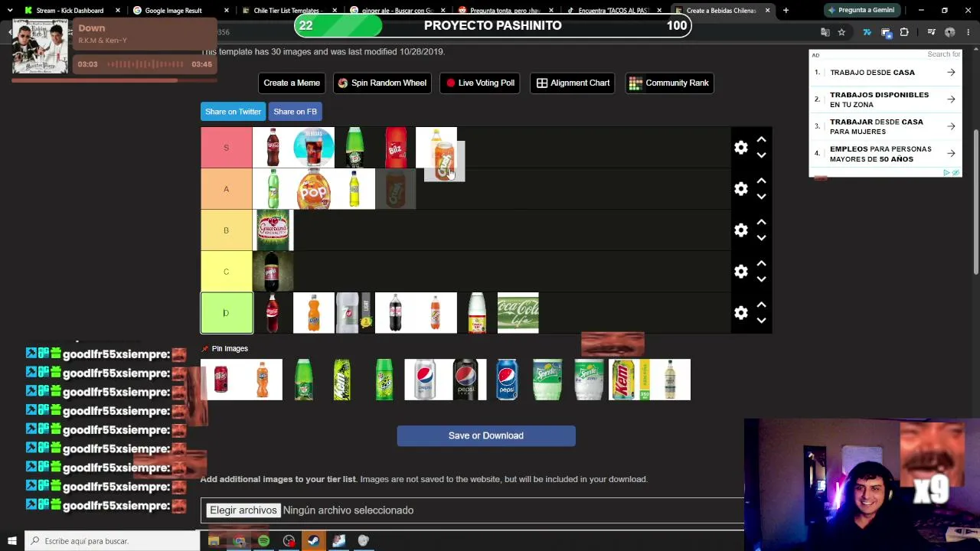This screenshot has height=551, width=980.
Task: Select the S tier label
Action: [227, 148]
